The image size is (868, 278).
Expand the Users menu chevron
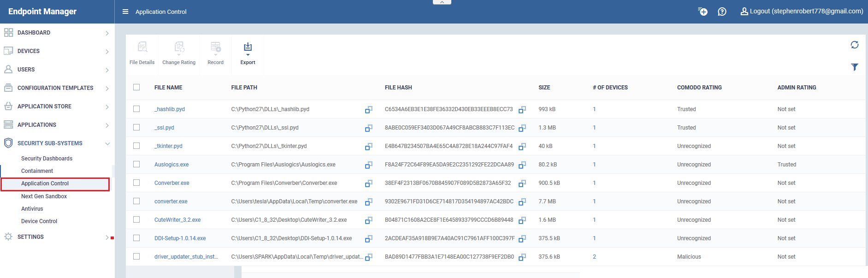point(107,70)
